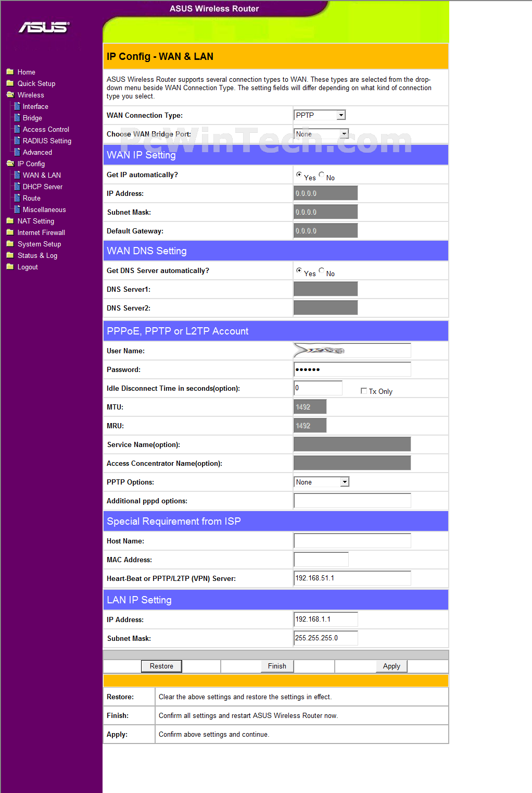
Task: Click the Advanced page icon
Action: point(17,152)
